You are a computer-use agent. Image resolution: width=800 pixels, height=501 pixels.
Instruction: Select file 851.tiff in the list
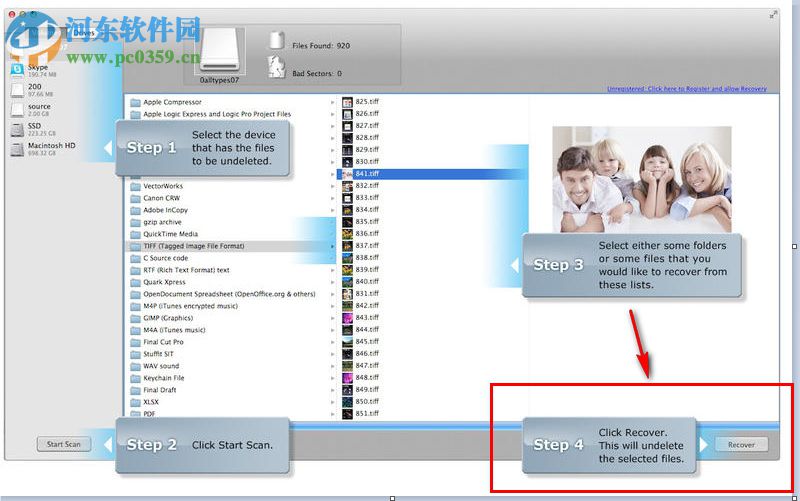pyautogui.click(x=367, y=414)
